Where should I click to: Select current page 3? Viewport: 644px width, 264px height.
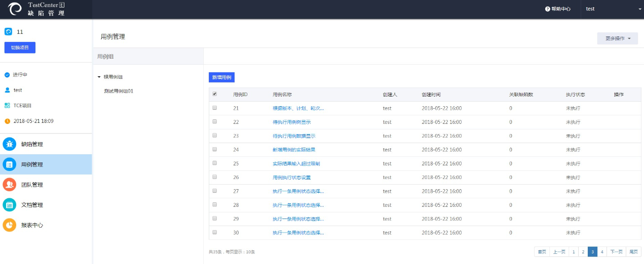pyautogui.click(x=592, y=251)
